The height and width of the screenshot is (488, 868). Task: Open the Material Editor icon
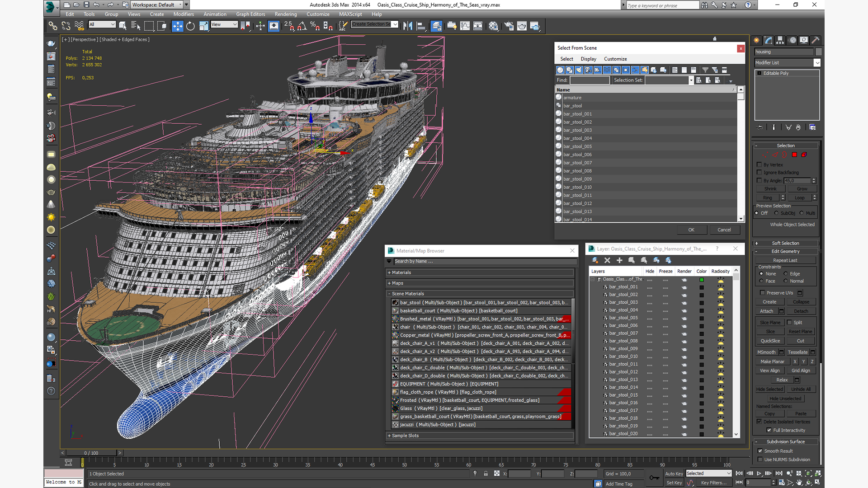pyautogui.click(x=493, y=26)
